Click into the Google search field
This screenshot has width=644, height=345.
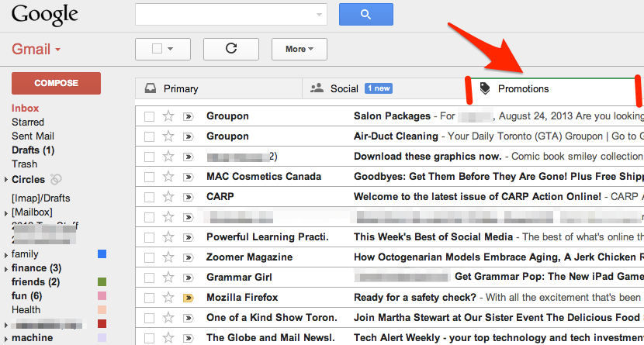coord(223,14)
